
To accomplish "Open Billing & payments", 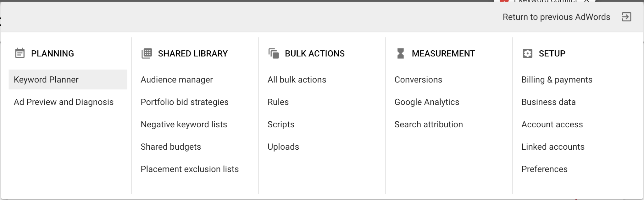I will click(556, 80).
